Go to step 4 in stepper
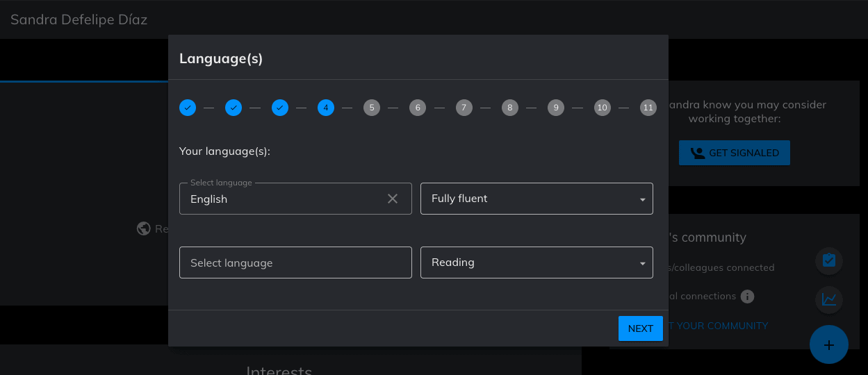Viewport: 868px width, 375px height. coord(326,108)
